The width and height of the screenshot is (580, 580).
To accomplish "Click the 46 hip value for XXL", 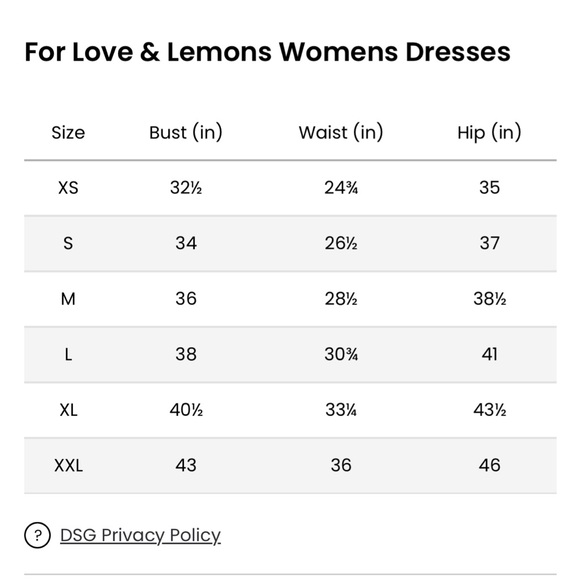I will coord(489,465).
